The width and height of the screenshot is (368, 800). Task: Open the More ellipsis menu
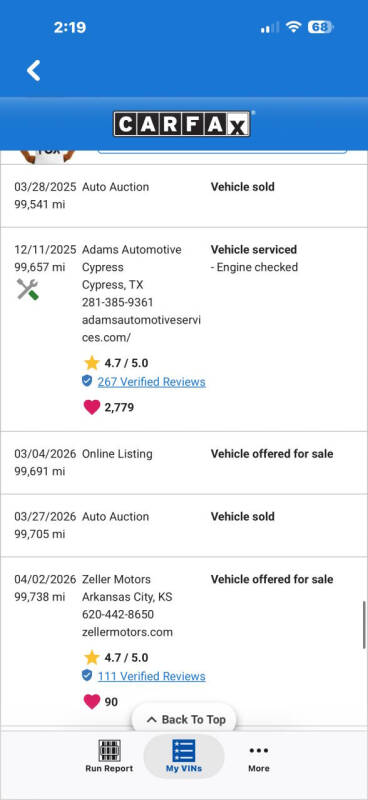pos(259,751)
